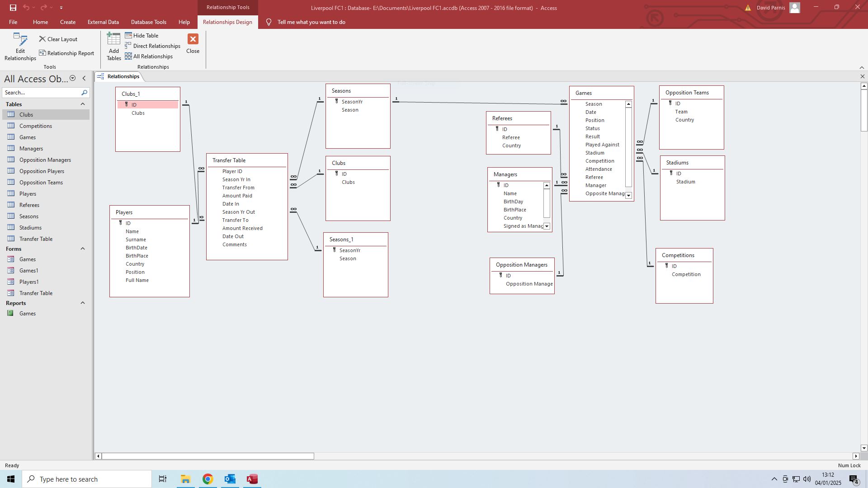The image size is (868, 488).
Task: Open the All Access Objects dropdown menu
Action: tap(72, 79)
